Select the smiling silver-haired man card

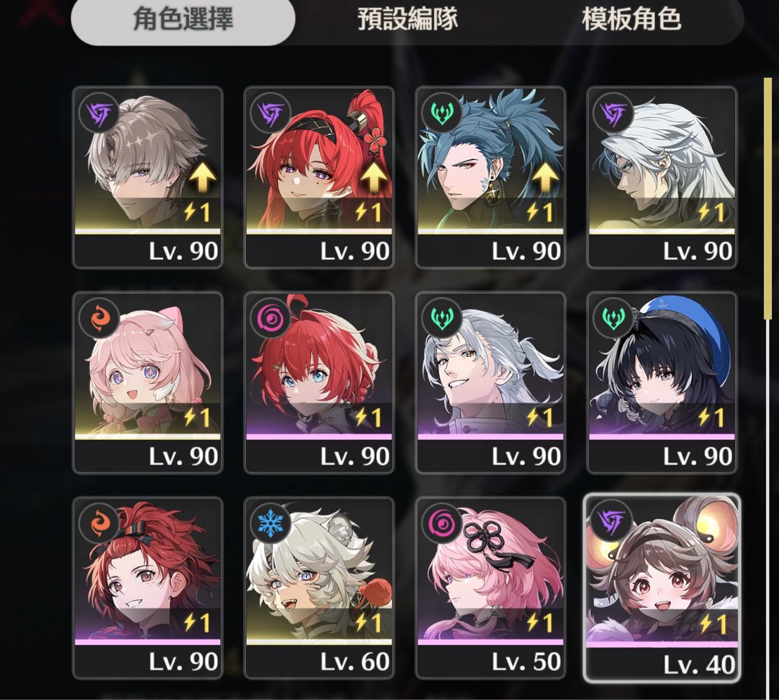tap(491, 383)
